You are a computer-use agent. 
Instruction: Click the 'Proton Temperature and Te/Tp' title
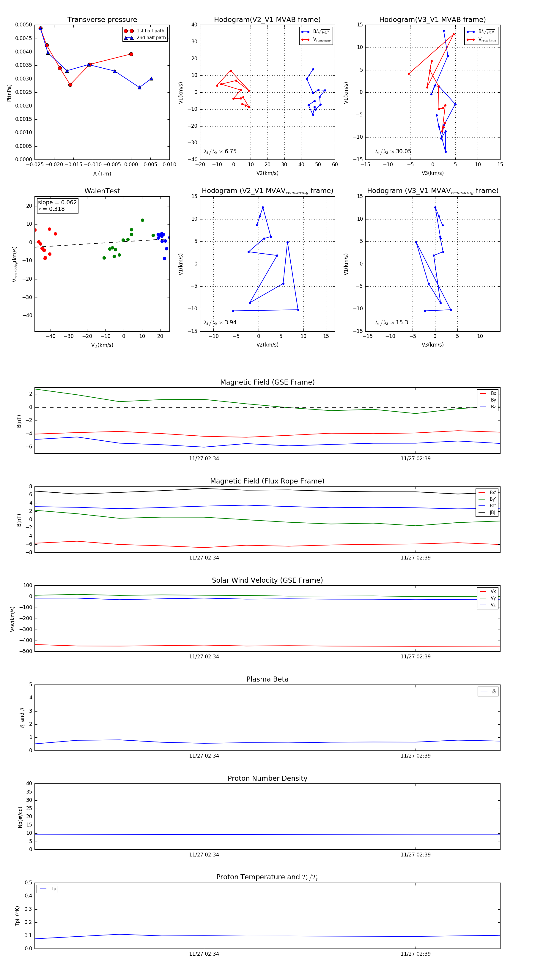(267, 877)
